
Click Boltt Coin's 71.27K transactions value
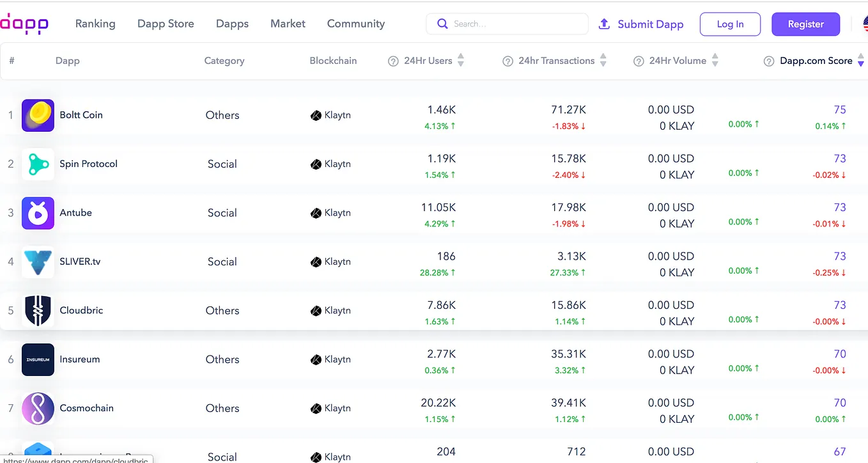tap(568, 110)
